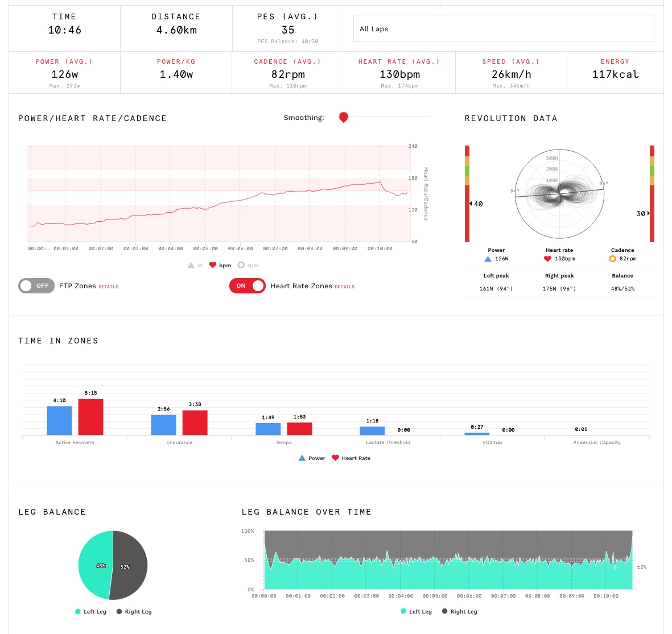Toggle Heart Rate legend in Time in Zones
Image resolution: width=672 pixels, height=634 pixels.
[351, 458]
